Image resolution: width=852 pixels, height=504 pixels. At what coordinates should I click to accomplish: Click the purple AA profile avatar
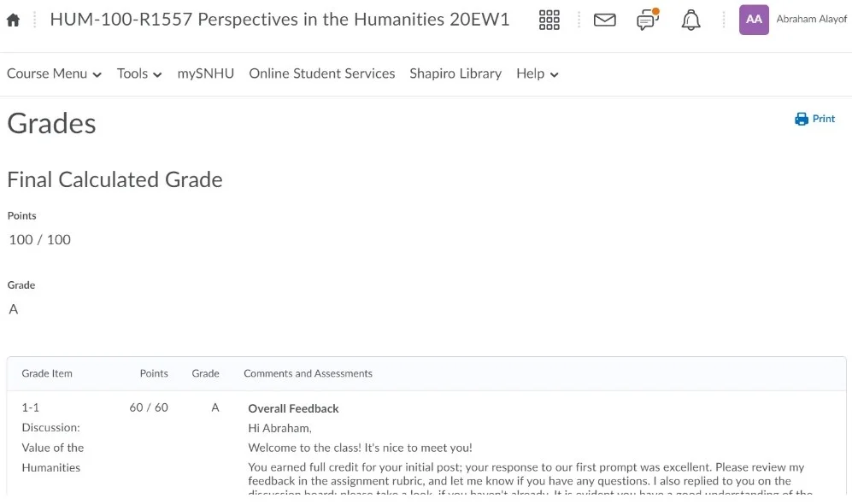754,20
